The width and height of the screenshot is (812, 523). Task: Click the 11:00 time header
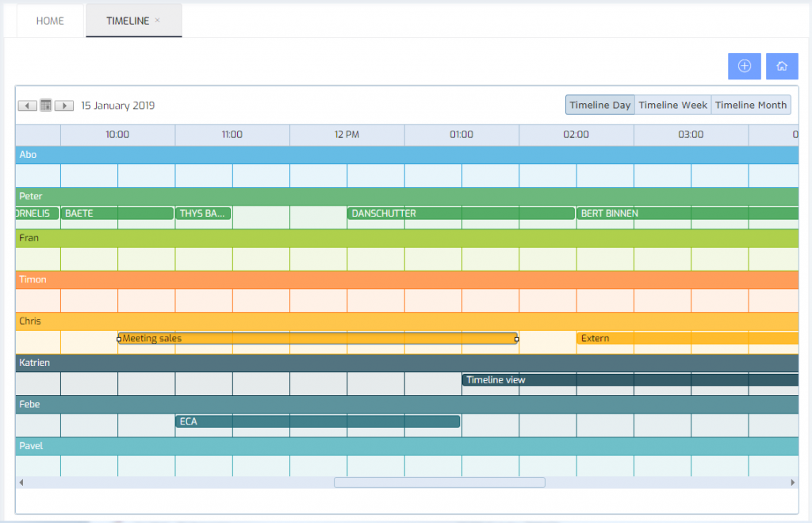[232, 135]
